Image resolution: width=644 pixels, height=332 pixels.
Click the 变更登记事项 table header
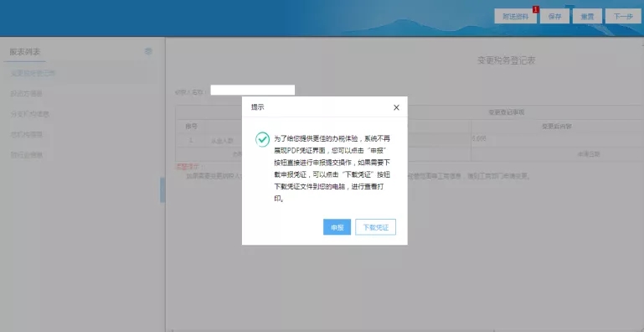506,112
